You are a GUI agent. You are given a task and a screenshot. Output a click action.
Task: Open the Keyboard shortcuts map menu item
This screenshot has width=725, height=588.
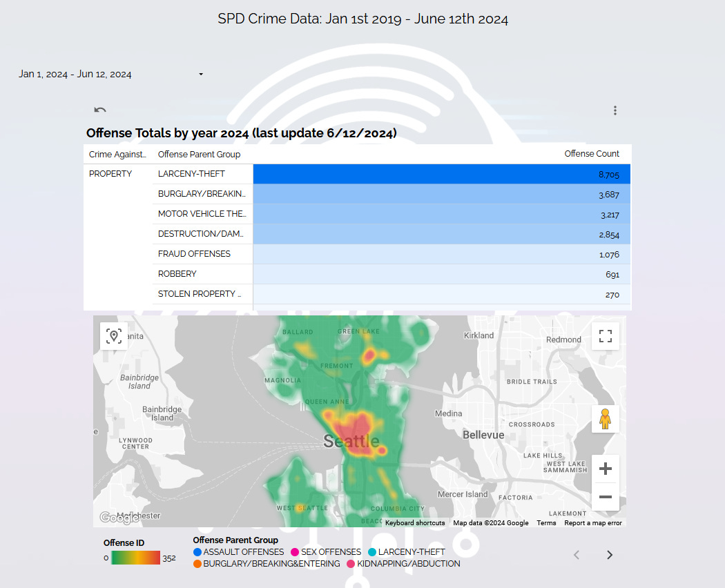[x=415, y=522]
